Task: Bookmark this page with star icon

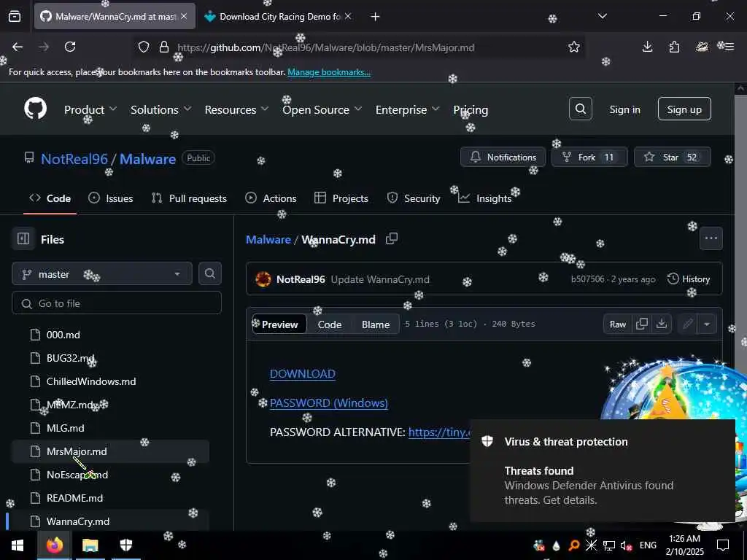Action: click(574, 47)
